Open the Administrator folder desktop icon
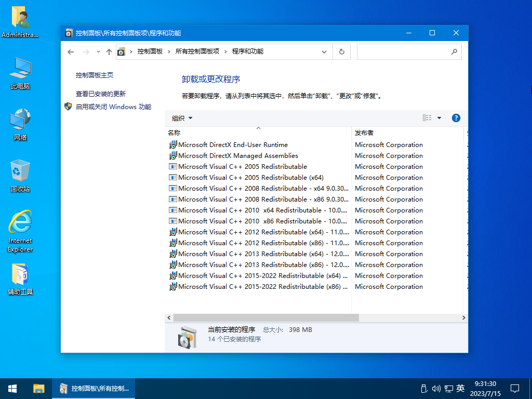Image resolution: width=532 pixels, height=399 pixels. [x=20, y=21]
